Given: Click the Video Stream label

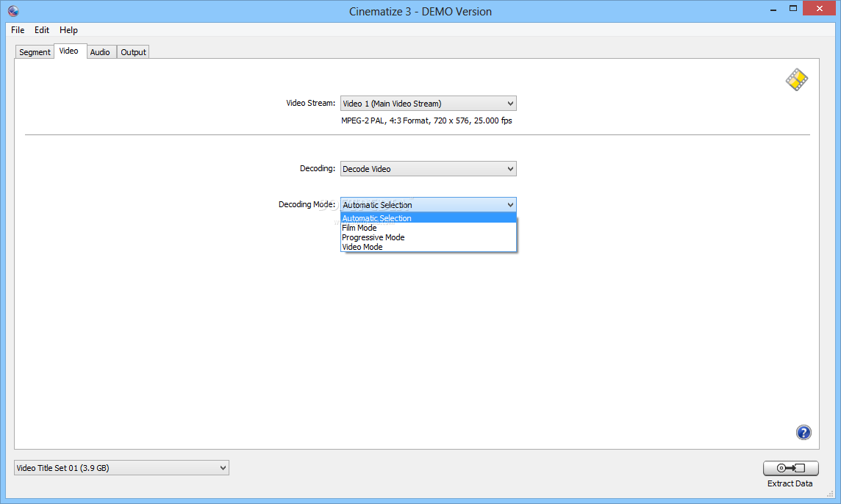Looking at the screenshot, I should pos(310,103).
